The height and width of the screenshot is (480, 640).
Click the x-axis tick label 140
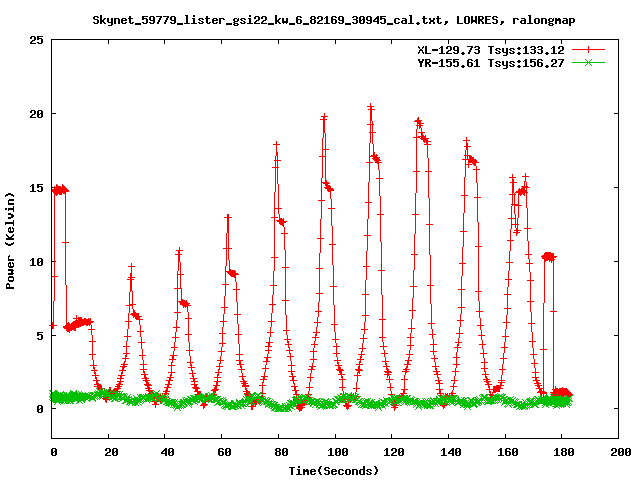click(x=450, y=452)
